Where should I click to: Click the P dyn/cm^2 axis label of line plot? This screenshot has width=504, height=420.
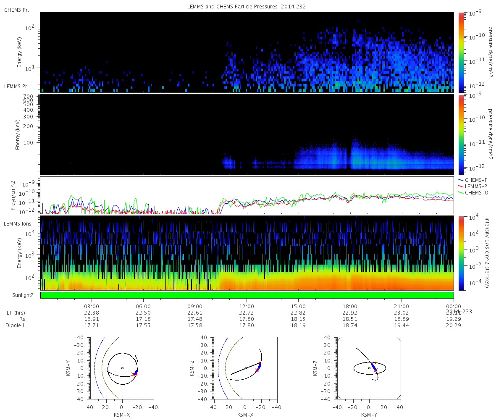click(x=12, y=196)
